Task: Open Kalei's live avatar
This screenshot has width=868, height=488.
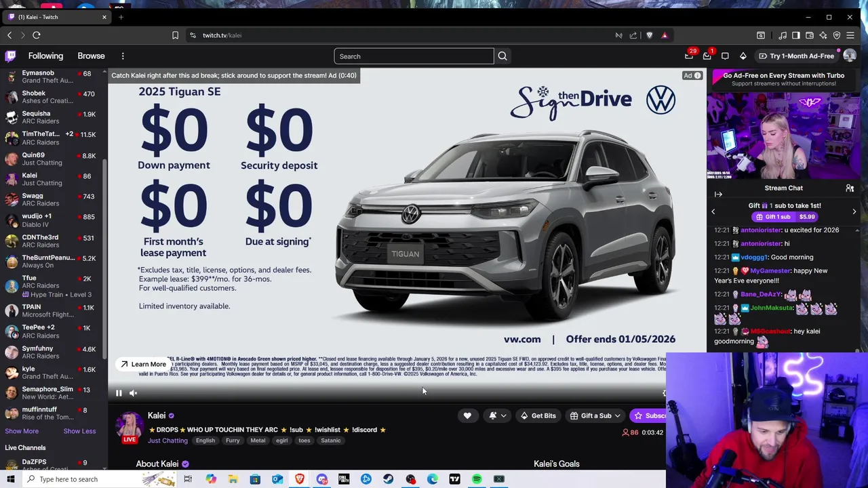Action: tap(129, 426)
